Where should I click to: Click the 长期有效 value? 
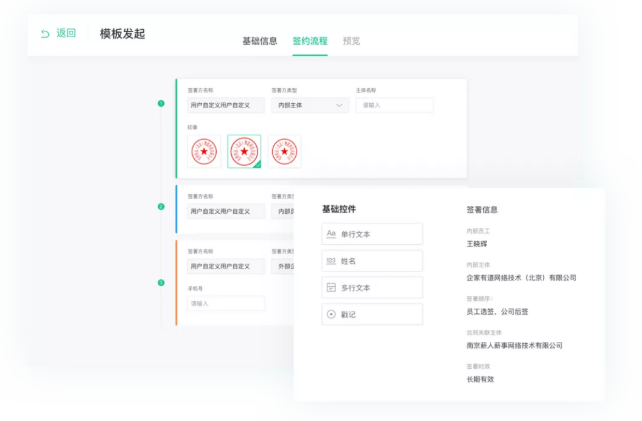point(480,379)
